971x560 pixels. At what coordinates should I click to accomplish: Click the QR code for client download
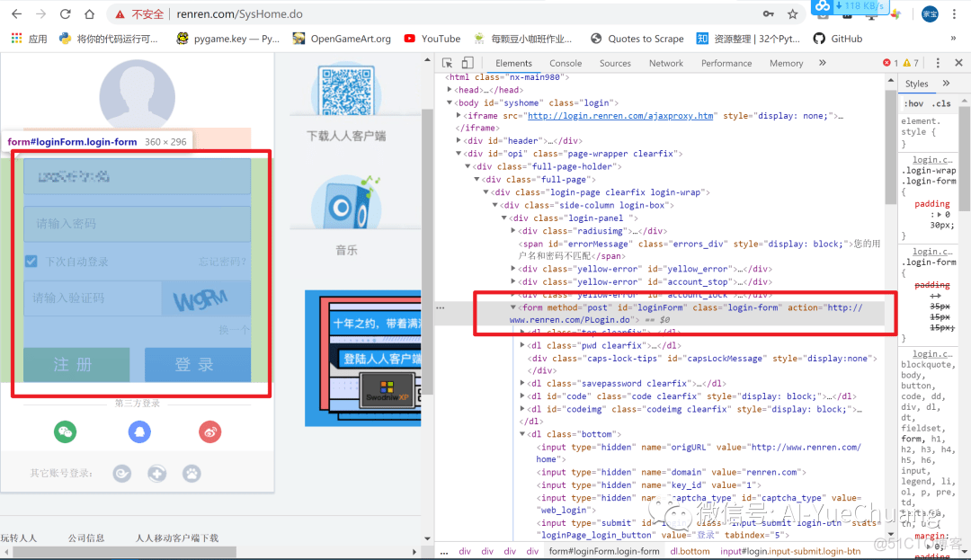[x=346, y=92]
